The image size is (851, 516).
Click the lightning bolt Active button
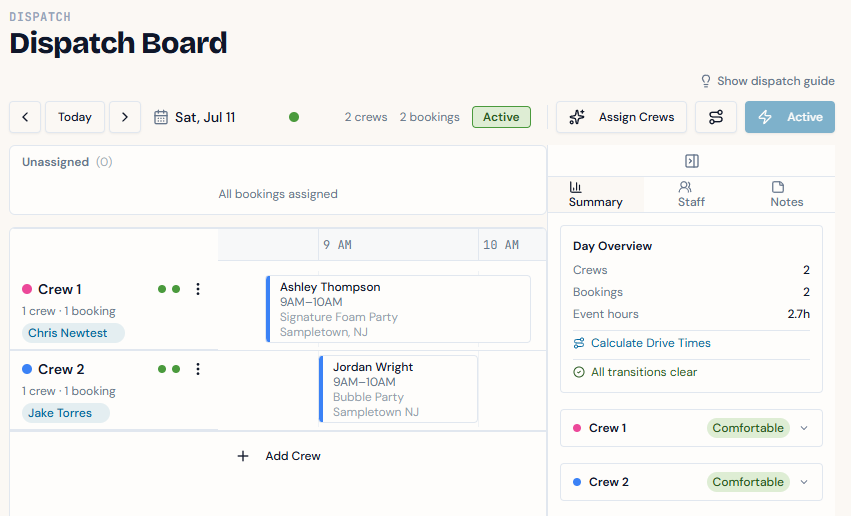790,117
